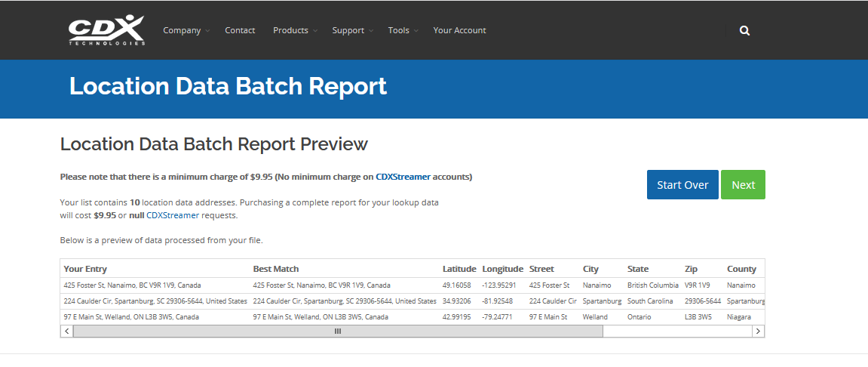Image resolution: width=868 pixels, height=367 pixels.
Task: Click zip value L3B 3W5
Action: (698, 317)
